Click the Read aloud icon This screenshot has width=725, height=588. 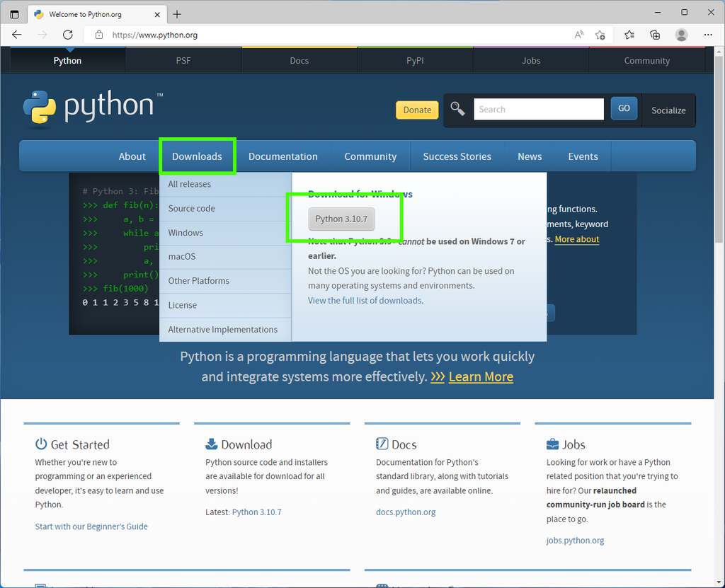(578, 34)
